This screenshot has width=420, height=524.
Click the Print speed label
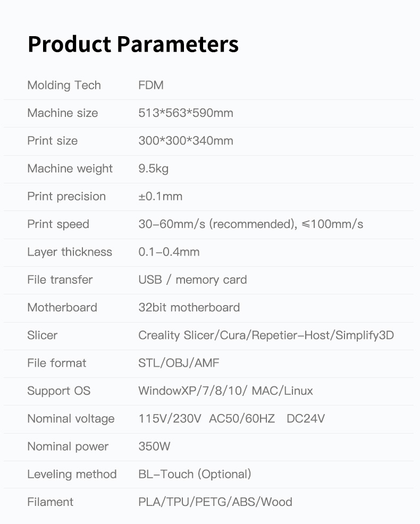(58, 224)
